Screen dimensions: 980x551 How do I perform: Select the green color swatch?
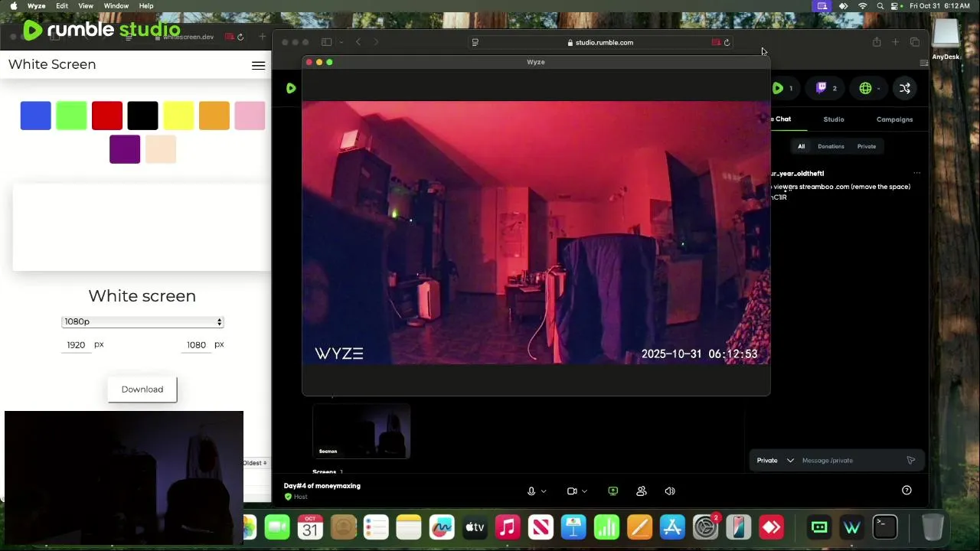[x=71, y=116]
